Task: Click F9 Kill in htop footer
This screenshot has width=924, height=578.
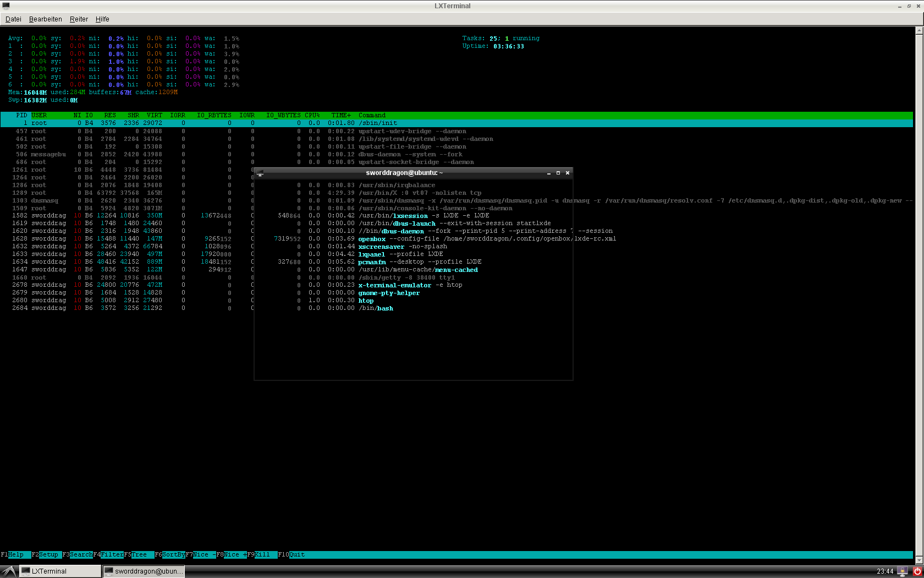Action: point(262,555)
